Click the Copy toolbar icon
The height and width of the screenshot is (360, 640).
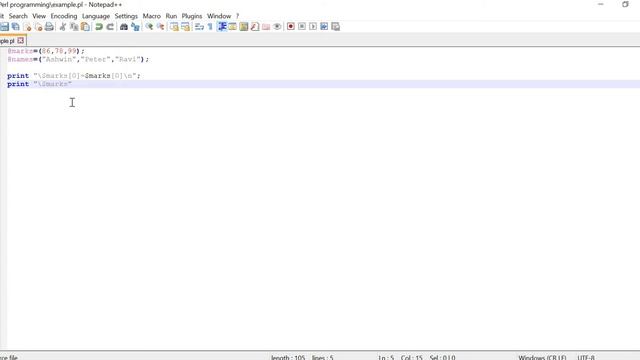(74, 27)
